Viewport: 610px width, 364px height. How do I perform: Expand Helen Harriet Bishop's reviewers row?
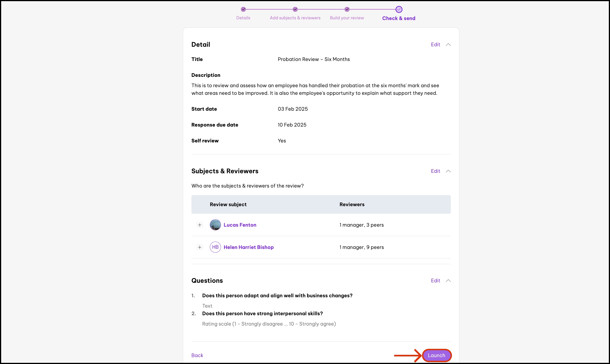[200, 247]
